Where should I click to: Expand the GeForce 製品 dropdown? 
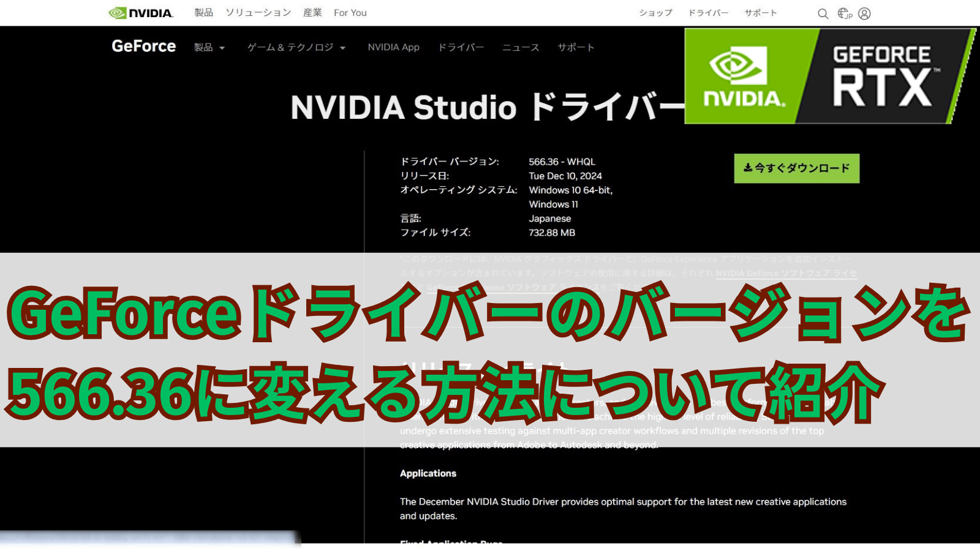click(x=209, y=48)
